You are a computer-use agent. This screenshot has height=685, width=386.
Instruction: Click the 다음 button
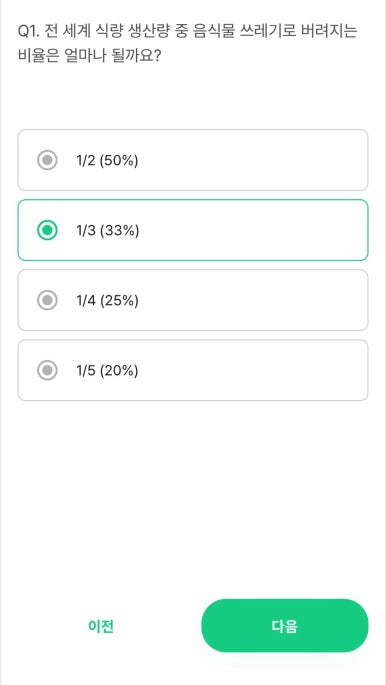pos(285,626)
